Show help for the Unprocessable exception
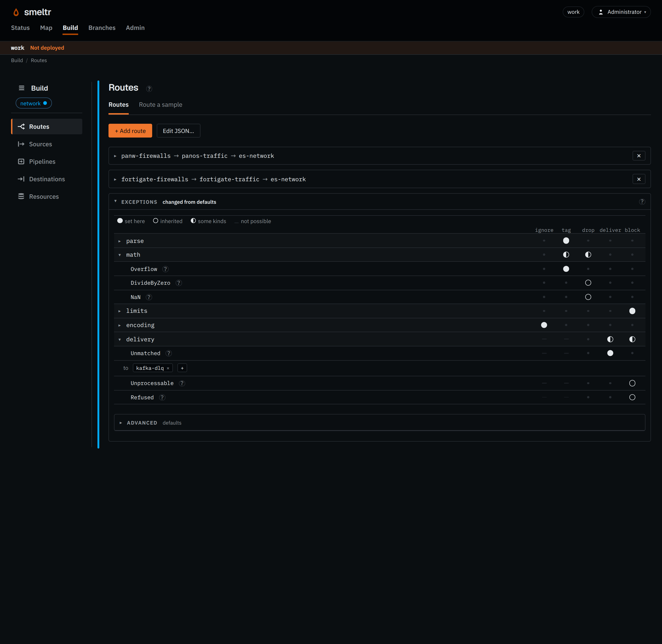The image size is (662, 644). pyautogui.click(x=182, y=383)
